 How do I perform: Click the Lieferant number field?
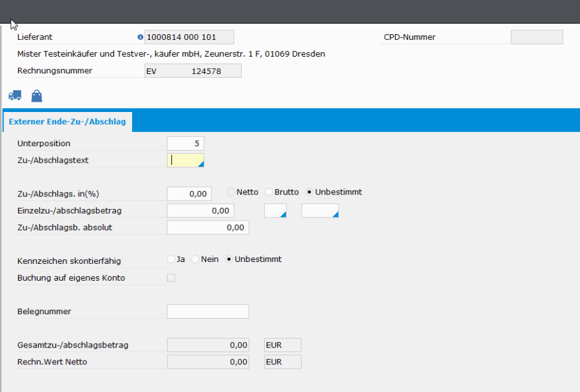tap(189, 37)
